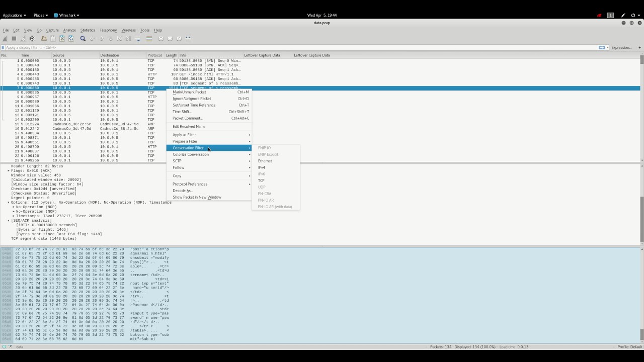
Task: Open Packet Comment... from the context menu
Action: pos(209,118)
